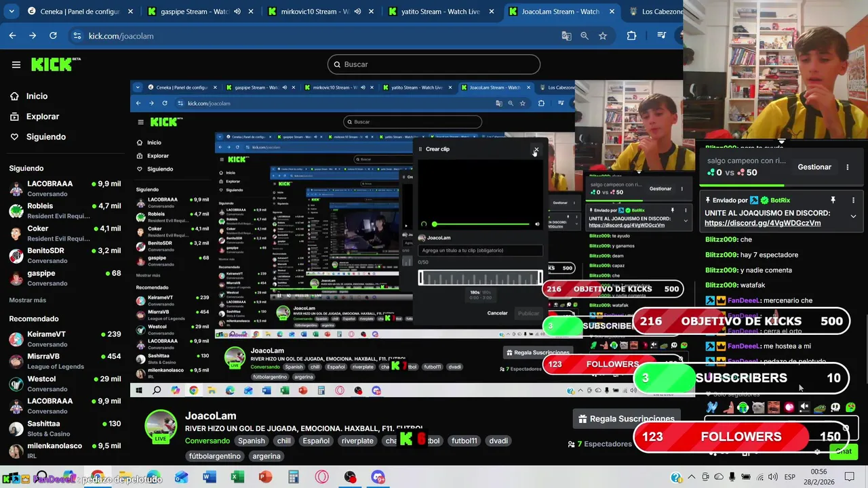Open Chrome from the Windows taskbar
The width and height of the screenshot is (868, 488).
[x=97, y=477]
